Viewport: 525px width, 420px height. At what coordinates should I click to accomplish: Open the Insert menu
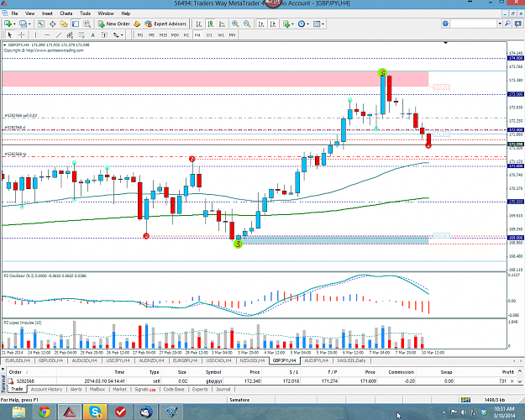click(x=47, y=13)
